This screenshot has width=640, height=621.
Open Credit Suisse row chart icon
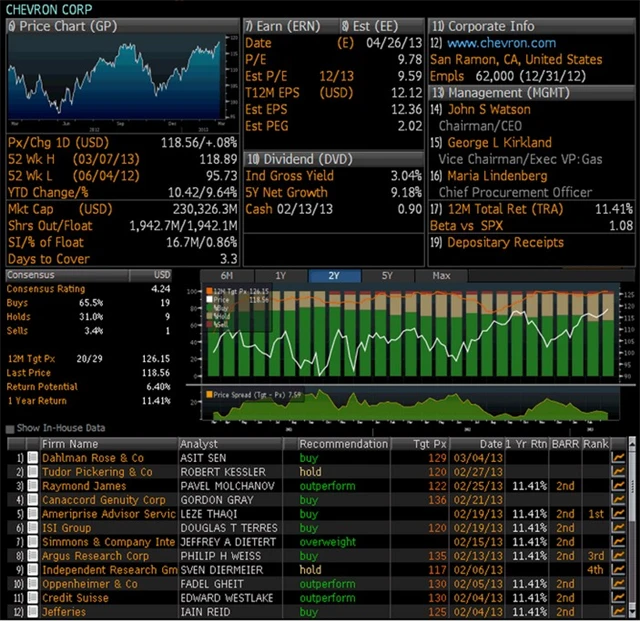[x=619, y=598]
